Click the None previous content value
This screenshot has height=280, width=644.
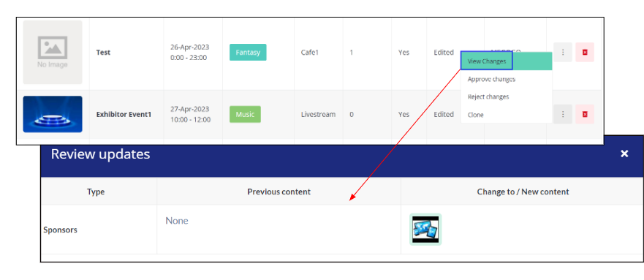click(177, 221)
